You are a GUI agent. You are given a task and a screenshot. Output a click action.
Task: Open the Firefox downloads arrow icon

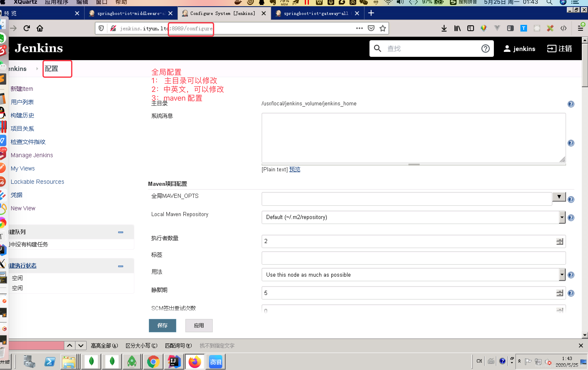pos(444,28)
